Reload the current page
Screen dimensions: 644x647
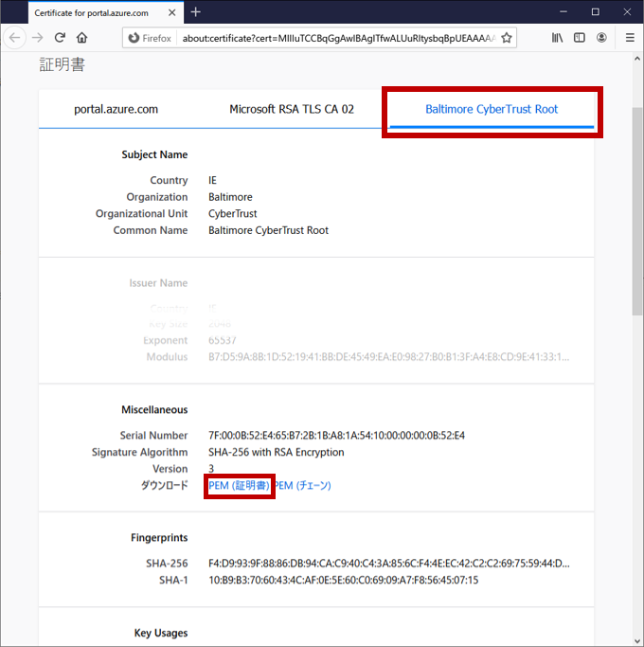pyautogui.click(x=60, y=38)
